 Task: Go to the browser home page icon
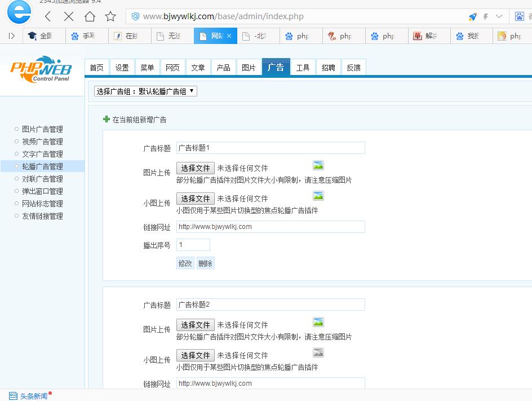pyautogui.click(x=90, y=16)
